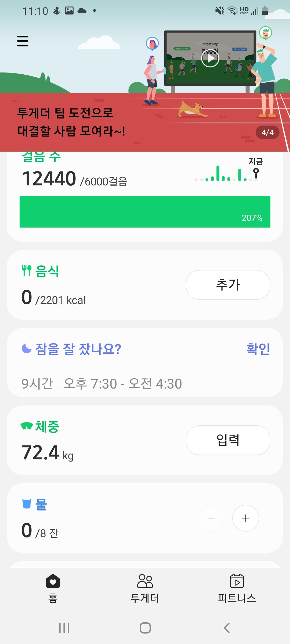Switch to the 홈 tab
The image size is (290, 644).
click(53, 588)
